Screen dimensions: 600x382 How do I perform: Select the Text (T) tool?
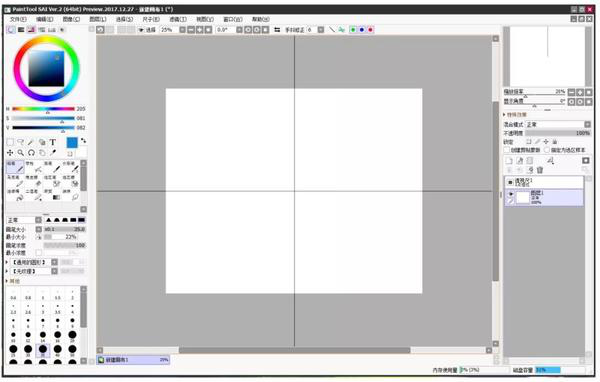53,142
